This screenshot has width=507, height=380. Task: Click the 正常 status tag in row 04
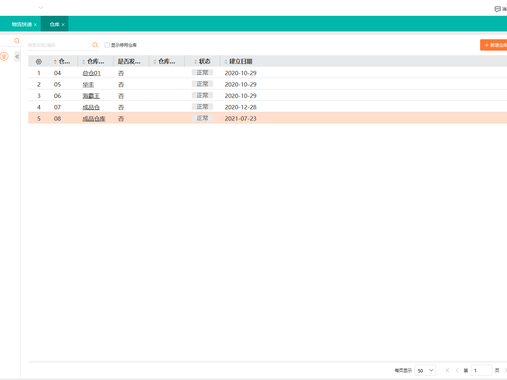[202, 73]
